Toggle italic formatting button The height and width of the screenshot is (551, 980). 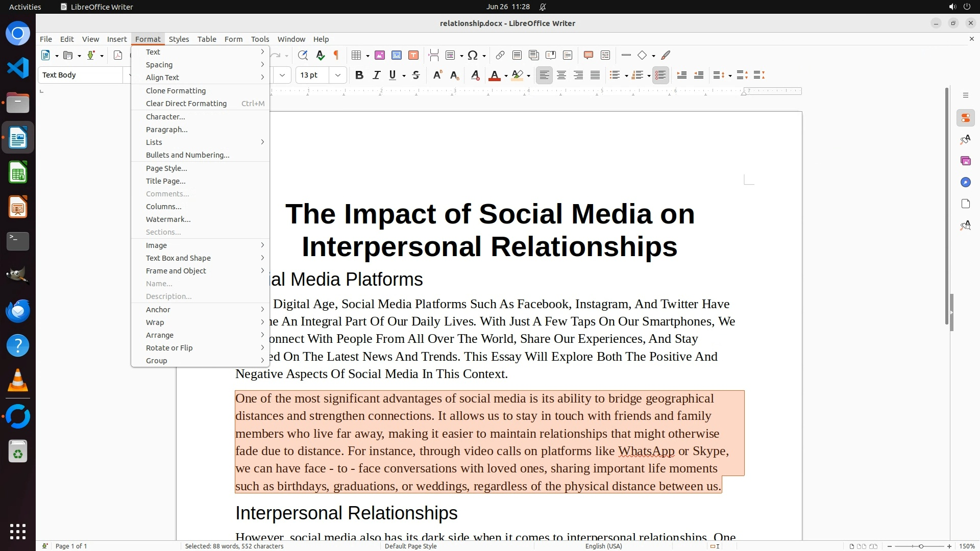[376, 75]
